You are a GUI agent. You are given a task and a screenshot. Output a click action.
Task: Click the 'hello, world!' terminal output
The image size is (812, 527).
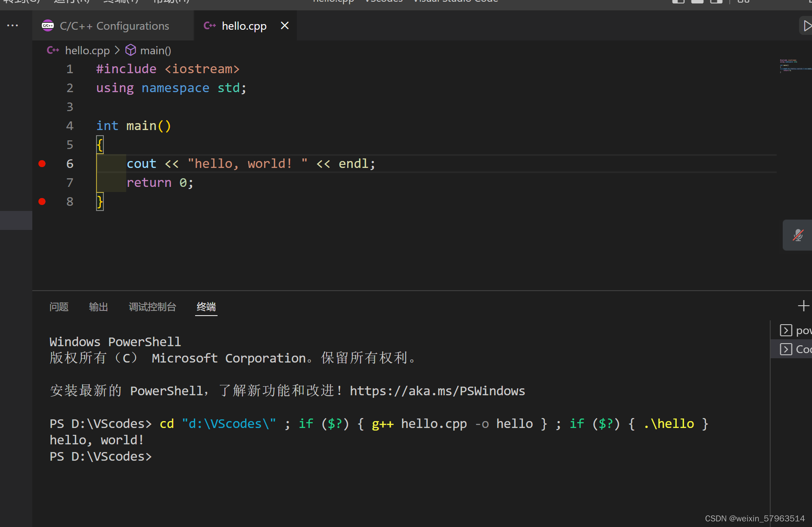(97, 440)
